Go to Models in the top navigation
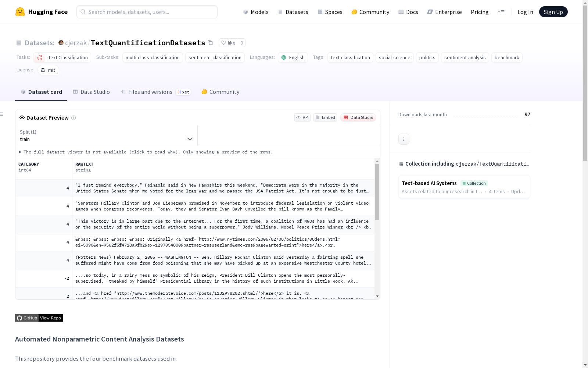Screen dimensions: 588x368 pos(256,12)
